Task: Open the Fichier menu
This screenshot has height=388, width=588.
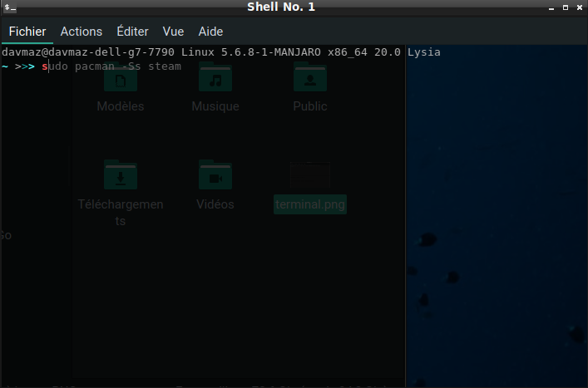Action: pos(27,32)
